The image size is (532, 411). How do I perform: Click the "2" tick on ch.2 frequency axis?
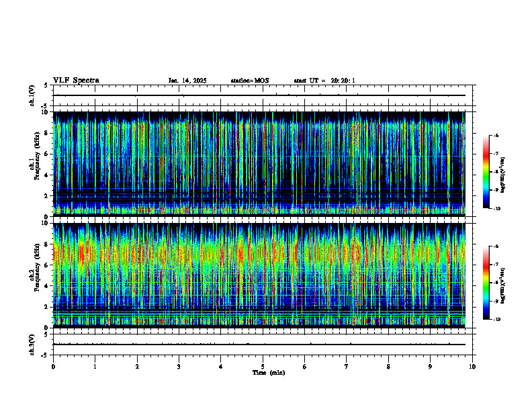tap(47, 307)
